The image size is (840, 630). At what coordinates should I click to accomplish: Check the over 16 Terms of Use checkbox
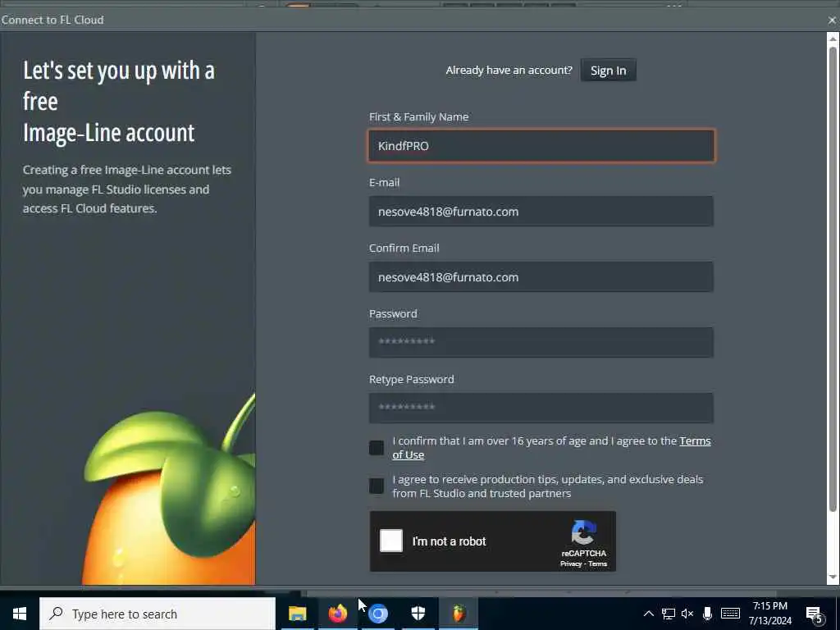point(377,448)
